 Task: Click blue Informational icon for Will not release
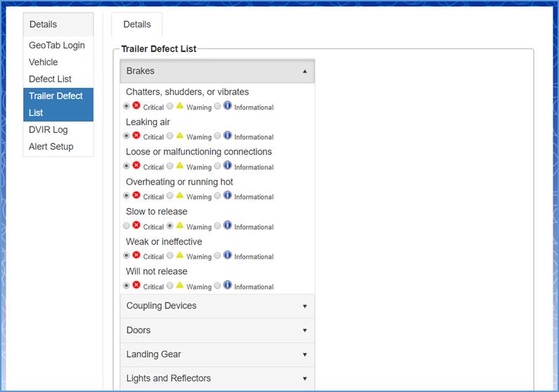[228, 285]
